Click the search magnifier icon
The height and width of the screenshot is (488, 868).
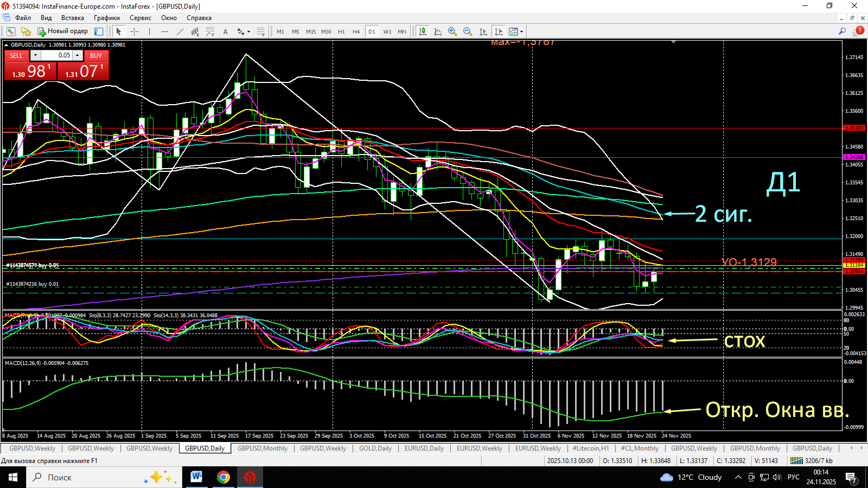pos(842,31)
